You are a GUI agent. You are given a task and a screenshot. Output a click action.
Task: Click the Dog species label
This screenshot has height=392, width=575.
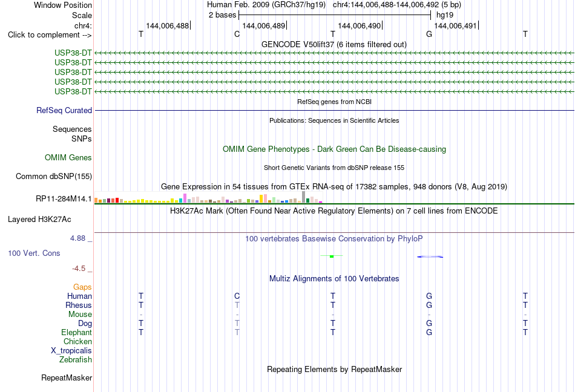click(85, 323)
